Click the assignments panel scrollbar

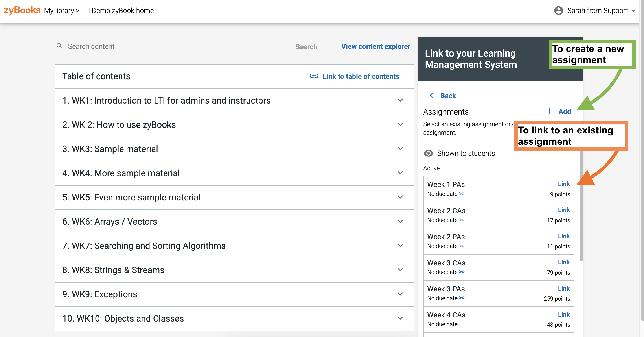581,206
